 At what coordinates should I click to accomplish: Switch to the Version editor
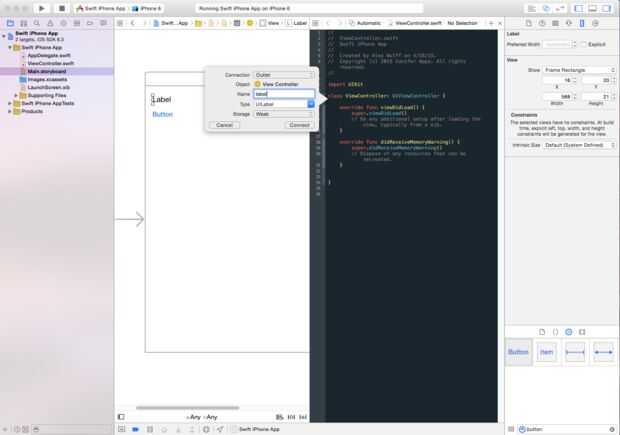[560, 8]
